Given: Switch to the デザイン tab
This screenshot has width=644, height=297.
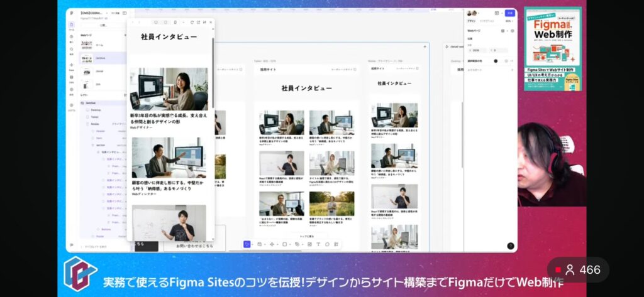Looking at the screenshot, I should (471, 21).
